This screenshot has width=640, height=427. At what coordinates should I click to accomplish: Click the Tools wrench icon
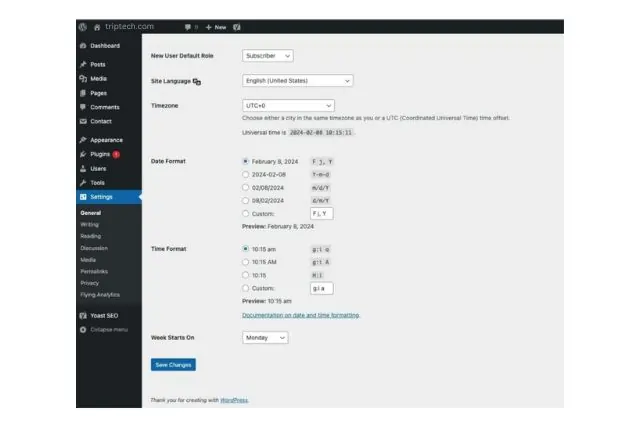coord(83,182)
